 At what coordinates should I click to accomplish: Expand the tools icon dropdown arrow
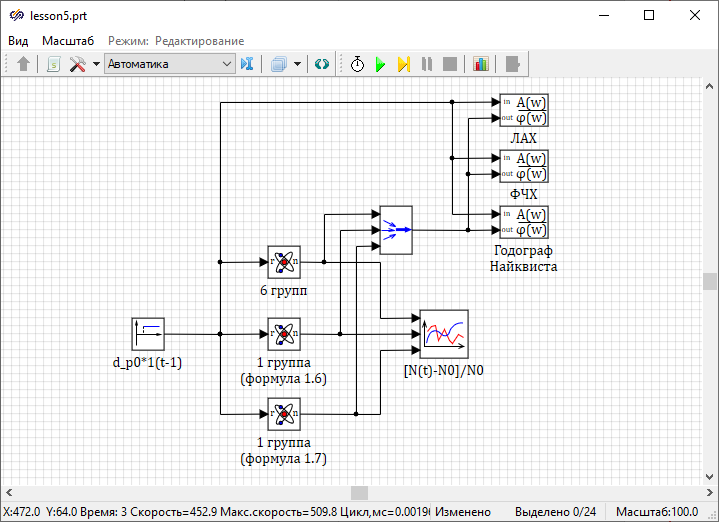click(x=96, y=64)
